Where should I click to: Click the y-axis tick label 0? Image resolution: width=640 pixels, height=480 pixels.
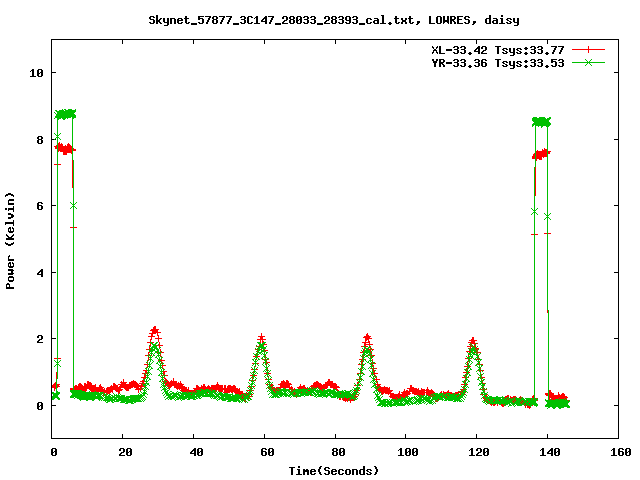click(x=40, y=406)
